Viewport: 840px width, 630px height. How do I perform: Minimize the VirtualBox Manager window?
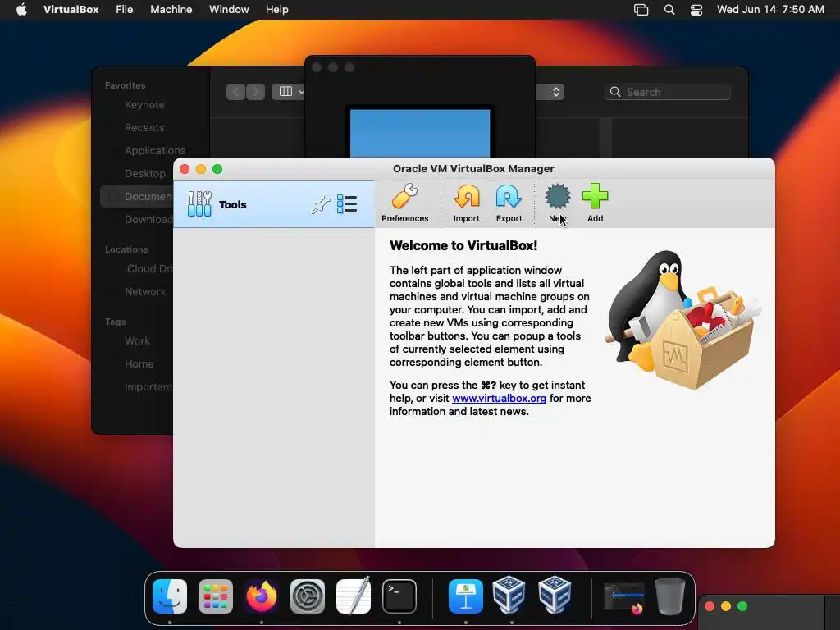point(201,169)
